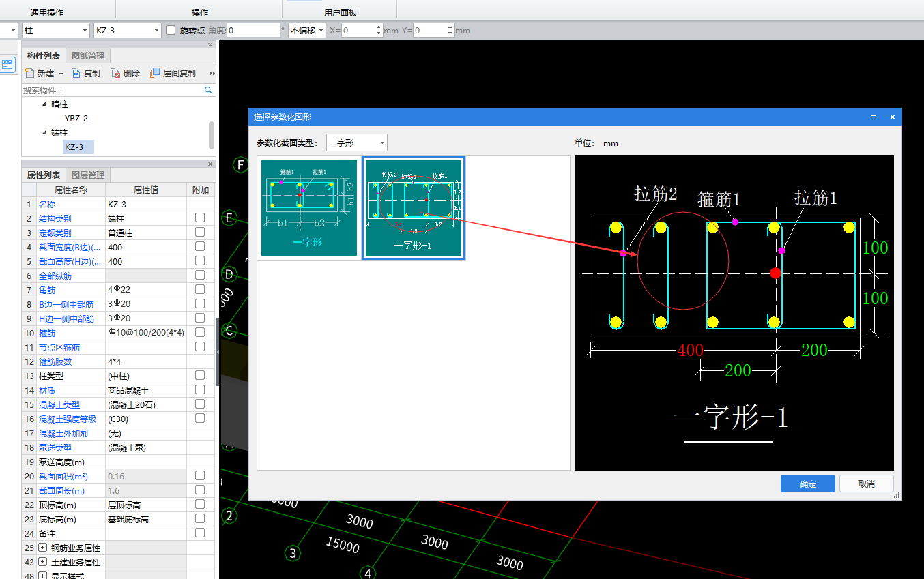
Task: Switch to 图层管理 tab
Action: tap(88, 175)
